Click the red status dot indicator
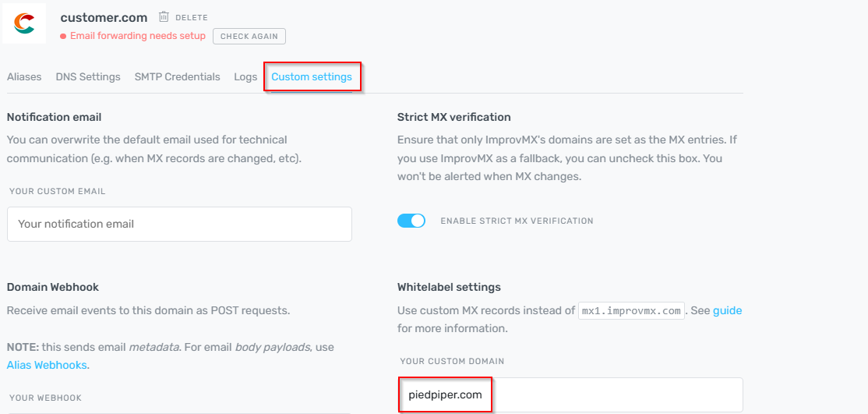Viewport: 868px width, 414px height. pos(63,37)
